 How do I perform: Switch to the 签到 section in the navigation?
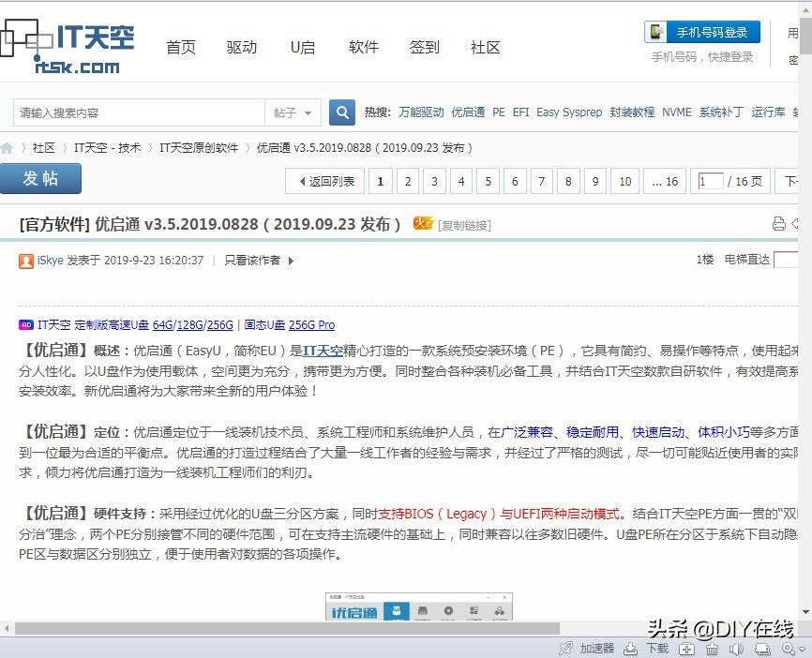424,47
